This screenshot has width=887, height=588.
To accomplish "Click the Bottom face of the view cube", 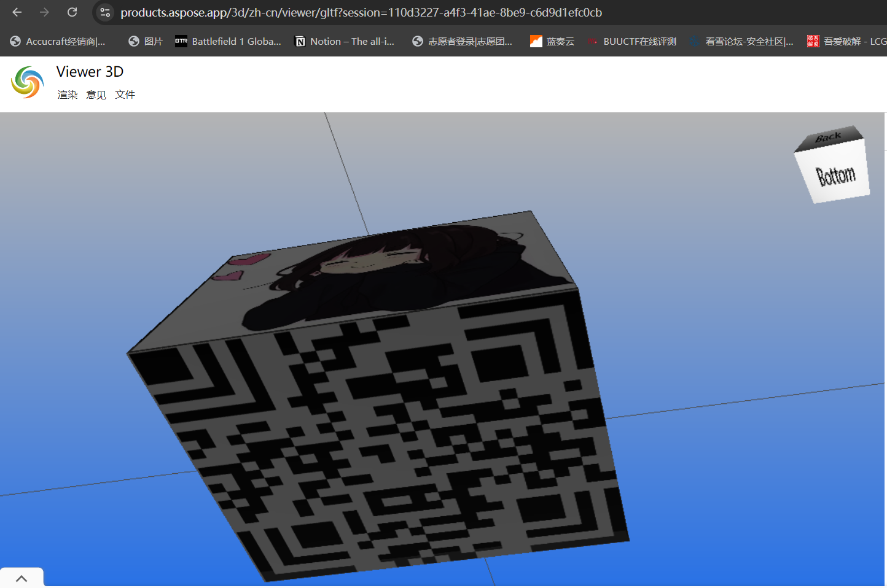I will [x=834, y=174].
